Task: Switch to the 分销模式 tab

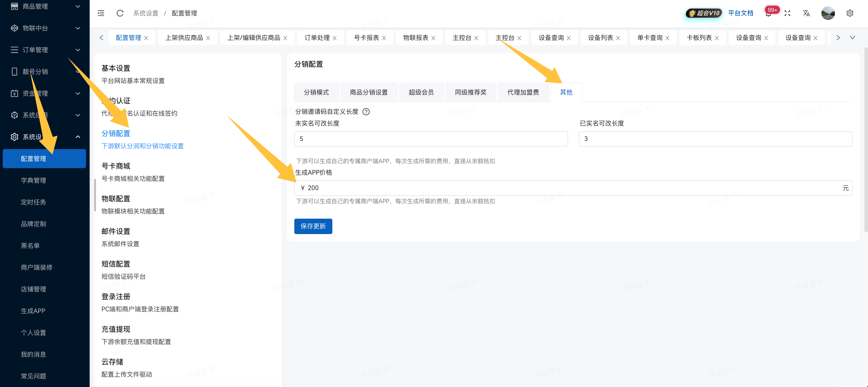Action: 317,92
